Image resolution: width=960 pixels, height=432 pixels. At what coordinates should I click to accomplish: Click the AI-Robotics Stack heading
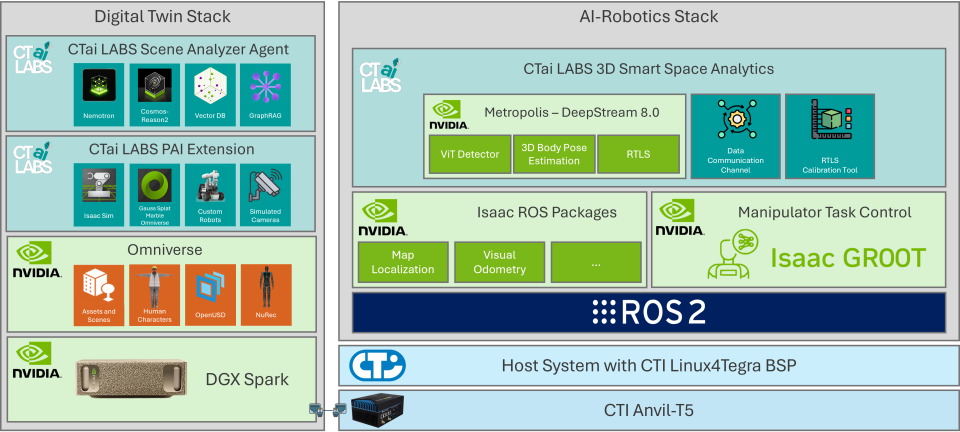point(649,17)
